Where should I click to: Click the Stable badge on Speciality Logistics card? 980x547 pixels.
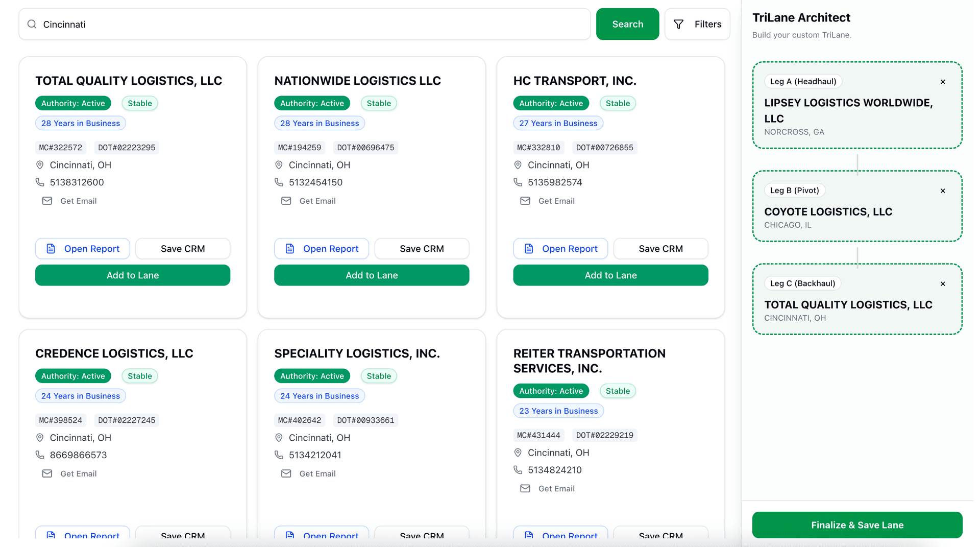click(378, 376)
